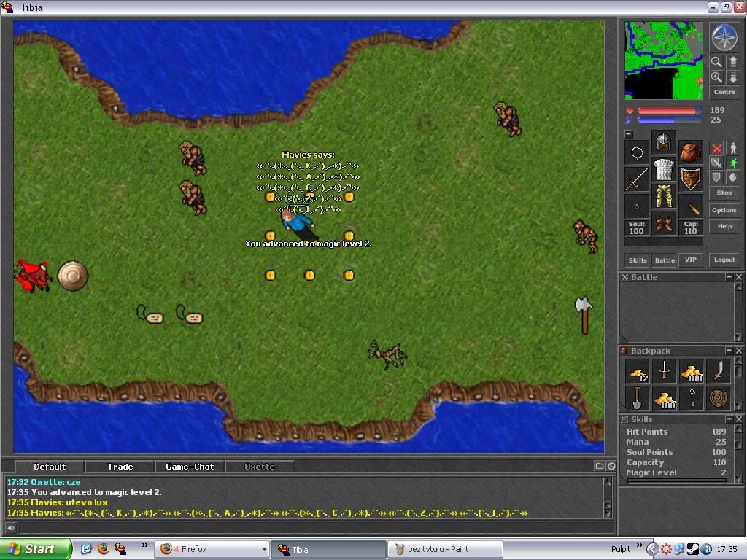The image size is (747, 560).
Task: Set chase opponent mode (green runner)
Action: tap(733, 163)
